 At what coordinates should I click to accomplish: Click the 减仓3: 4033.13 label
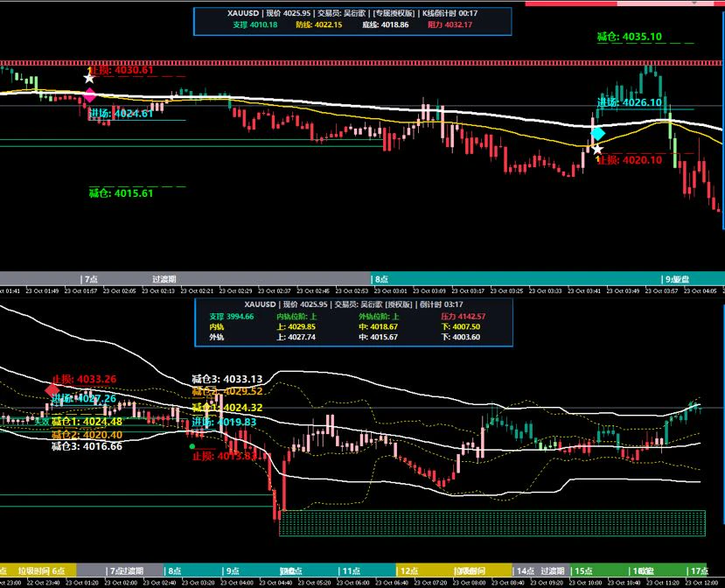227,380
